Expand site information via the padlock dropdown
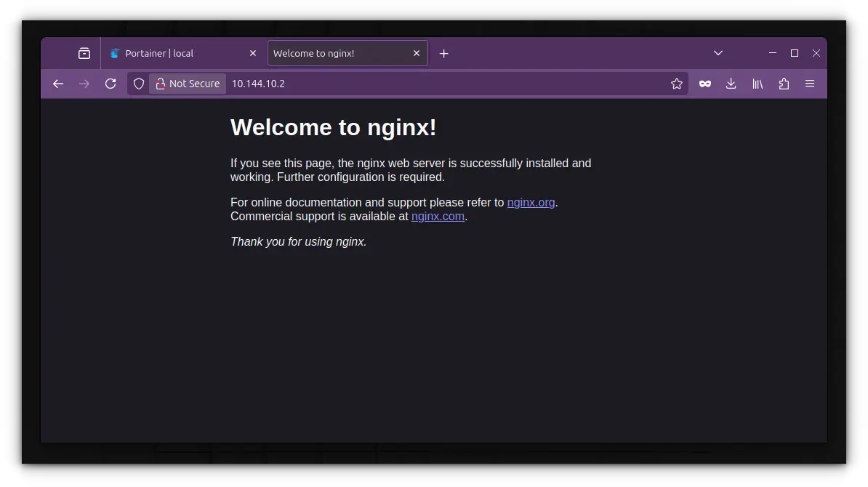This screenshot has width=868, height=487. click(x=188, y=84)
